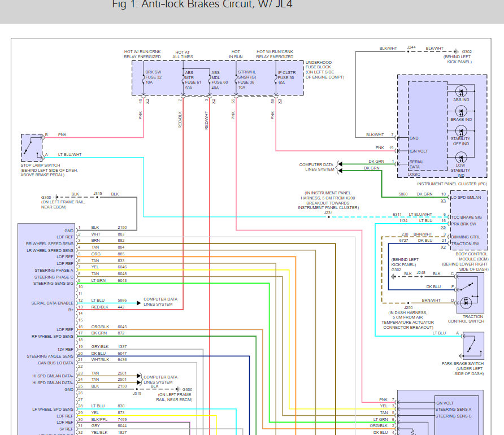Click the STR/WHL SNSR FUSE 36 fuse symbol
The image size is (504, 435).
(x=236, y=79)
